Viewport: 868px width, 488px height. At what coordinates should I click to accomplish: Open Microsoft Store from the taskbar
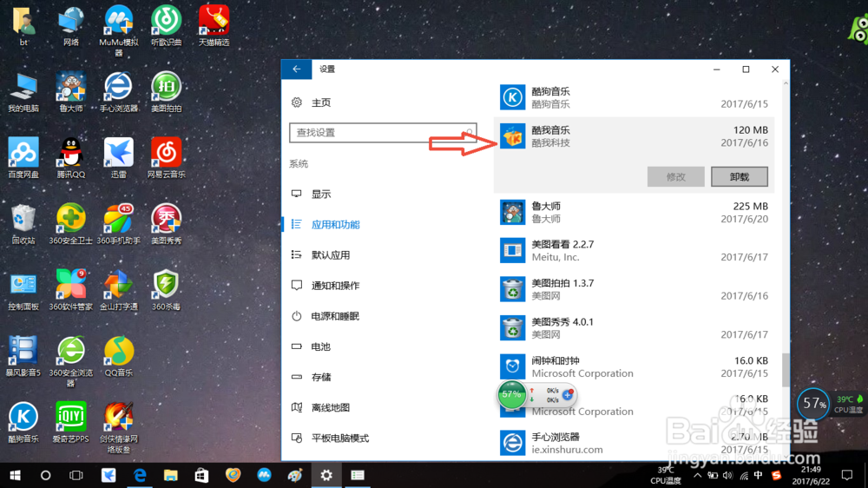click(201, 475)
